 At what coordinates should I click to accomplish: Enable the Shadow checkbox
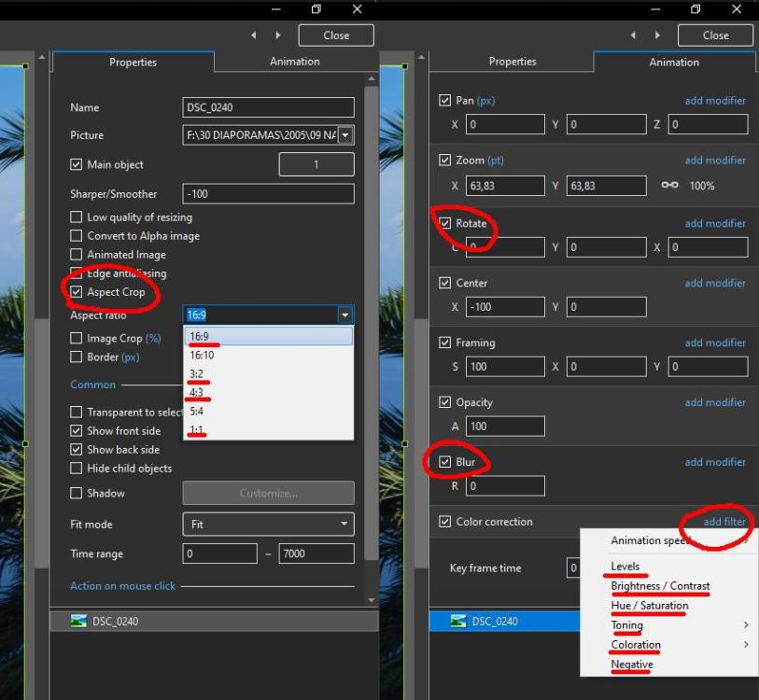(77, 493)
